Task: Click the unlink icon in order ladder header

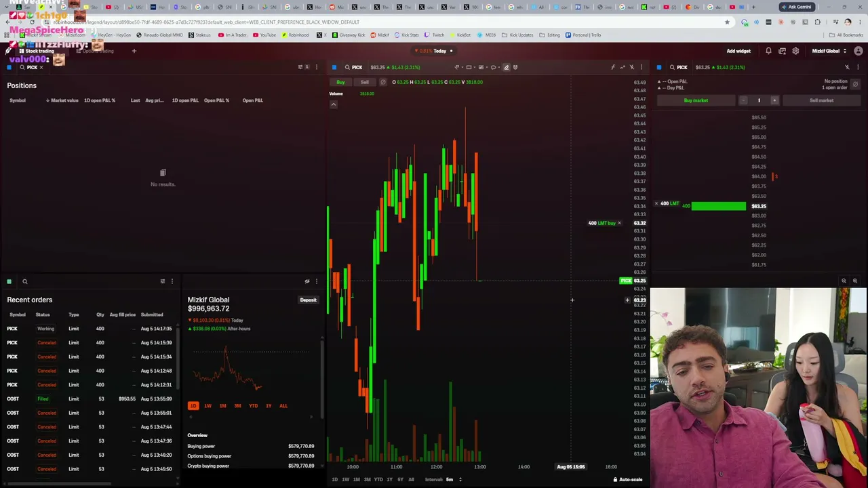Action: [847, 67]
